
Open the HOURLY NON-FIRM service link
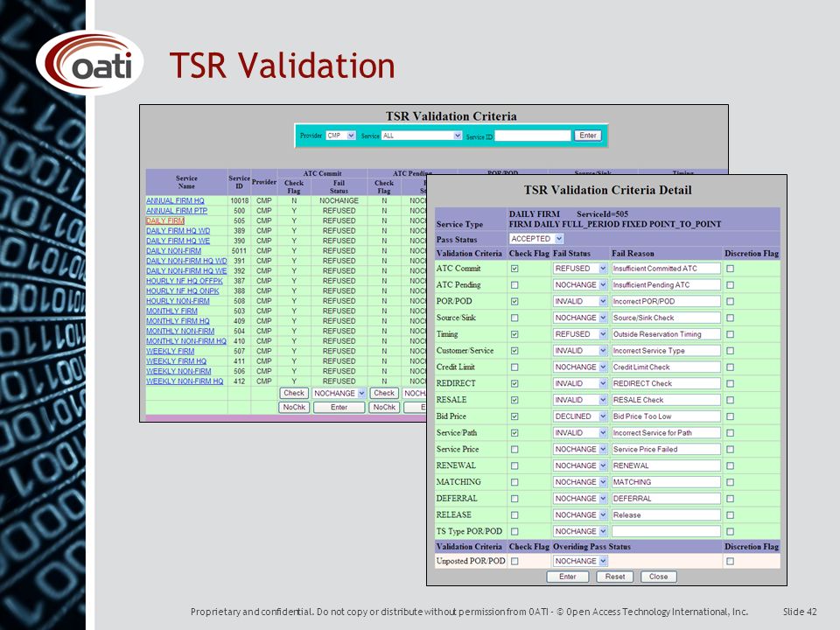pos(178,301)
